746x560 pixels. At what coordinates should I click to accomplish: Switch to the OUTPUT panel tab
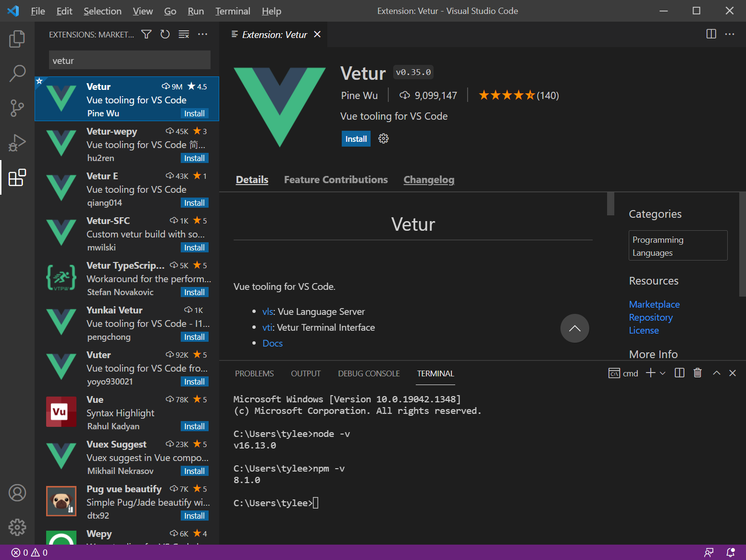306,373
